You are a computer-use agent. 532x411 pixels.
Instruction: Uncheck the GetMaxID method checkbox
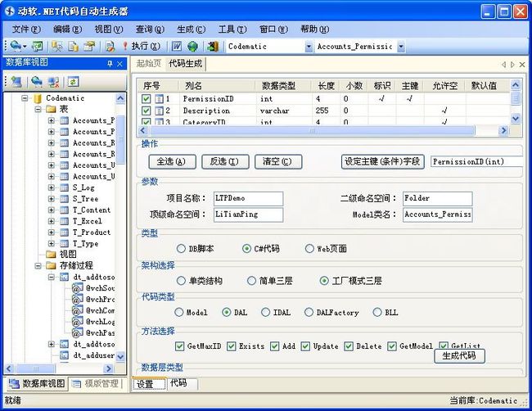[179, 346]
